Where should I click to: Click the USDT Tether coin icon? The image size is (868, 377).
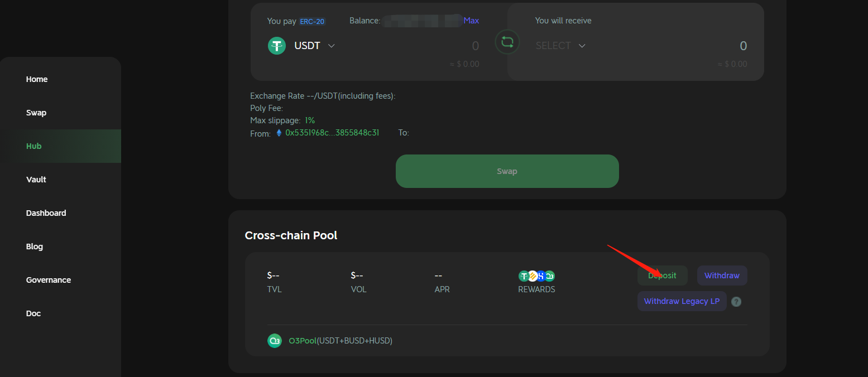277,46
